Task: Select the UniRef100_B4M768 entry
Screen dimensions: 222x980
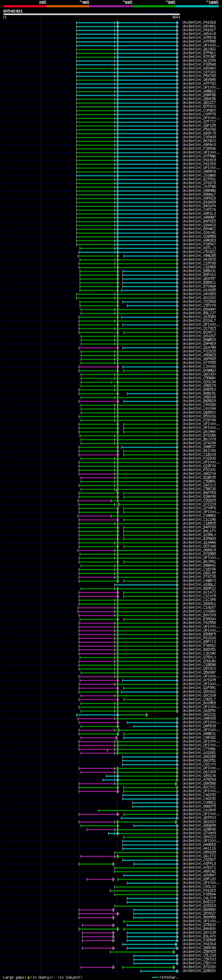Action: (x=199, y=527)
